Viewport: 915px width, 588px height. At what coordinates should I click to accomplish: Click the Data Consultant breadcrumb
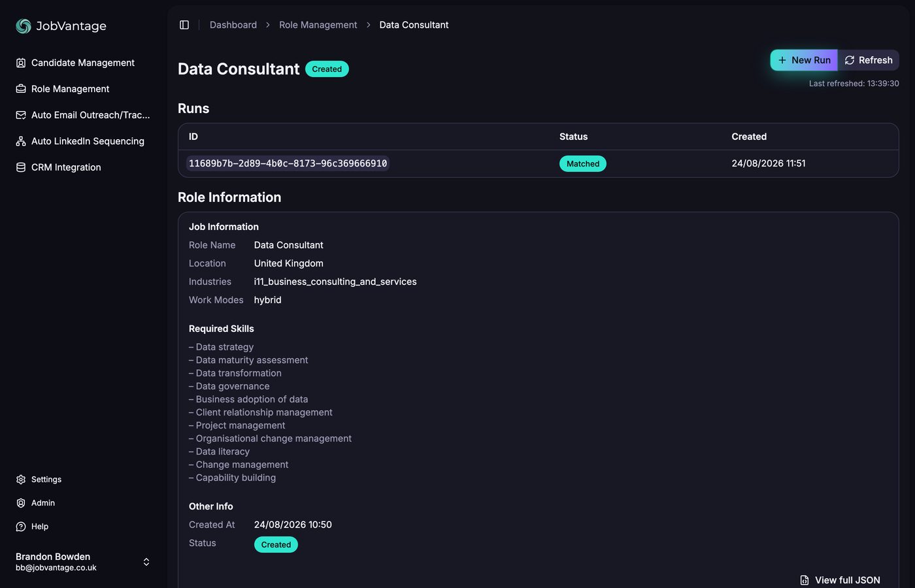[x=414, y=25]
